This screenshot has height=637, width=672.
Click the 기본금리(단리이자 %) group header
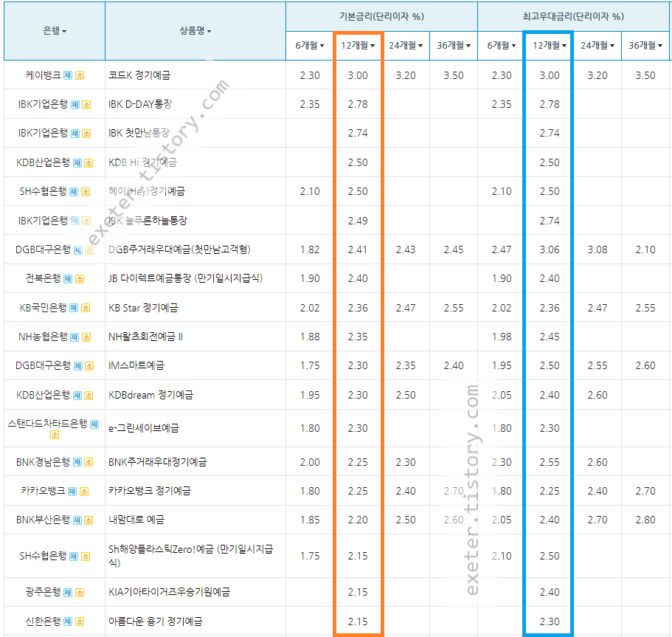pos(381,16)
